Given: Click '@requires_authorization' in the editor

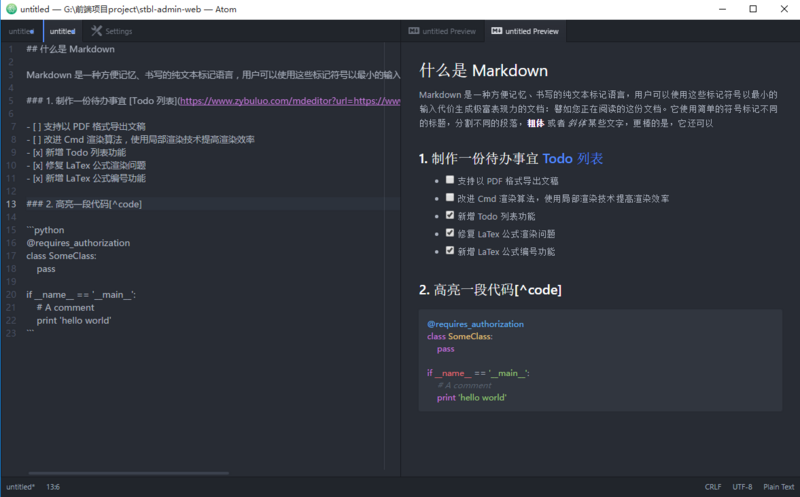Looking at the screenshot, I should pyautogui.click(x=78, y=243).
